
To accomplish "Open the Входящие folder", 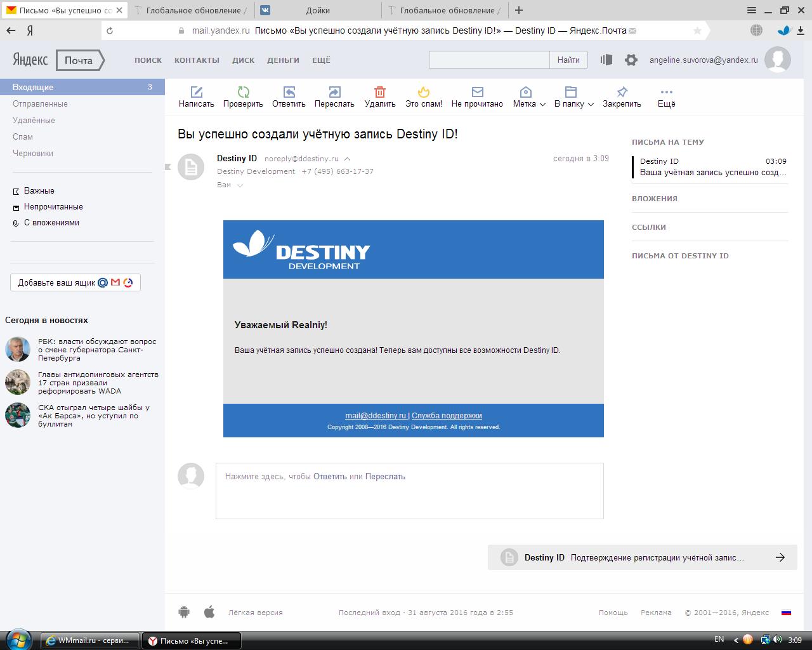I will (82, 87).
